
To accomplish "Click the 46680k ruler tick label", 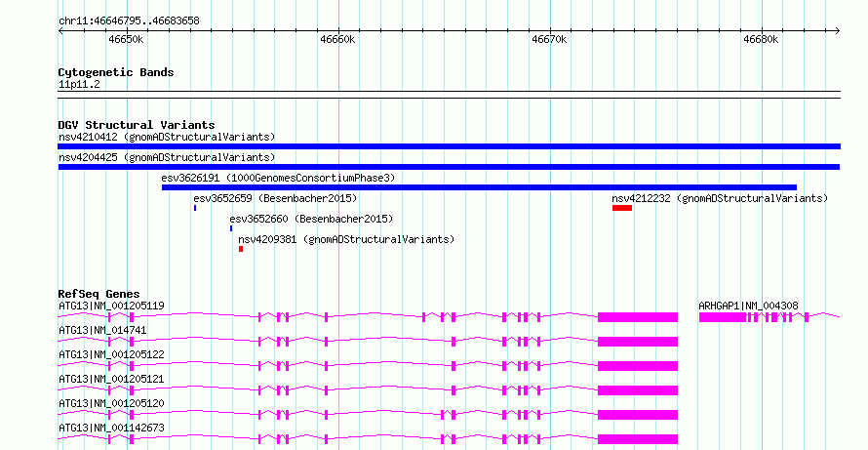I will pos(761,39).
